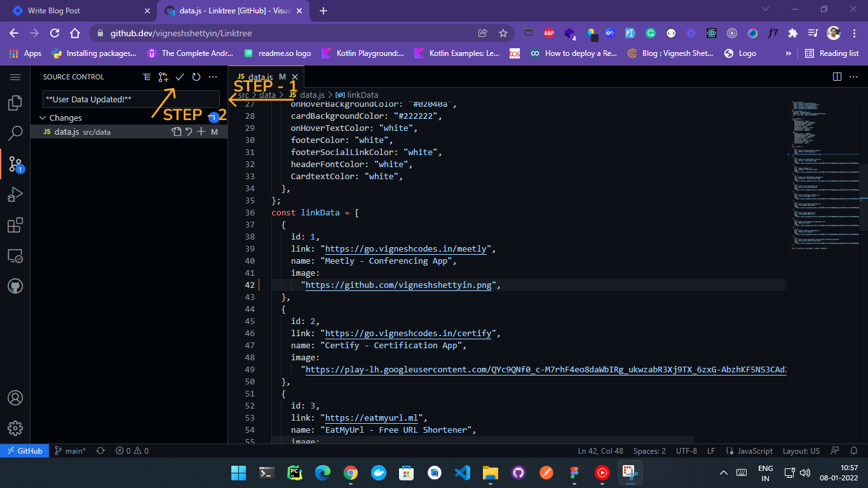868x488 pixels.
Task: Select Source Control icon in activity bar
Action: point(15,165)
